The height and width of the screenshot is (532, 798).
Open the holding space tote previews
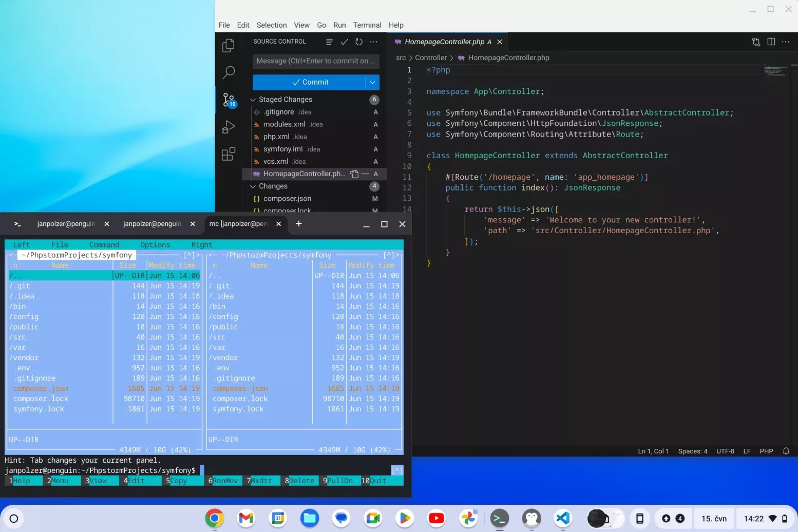(x=605, y=519)
